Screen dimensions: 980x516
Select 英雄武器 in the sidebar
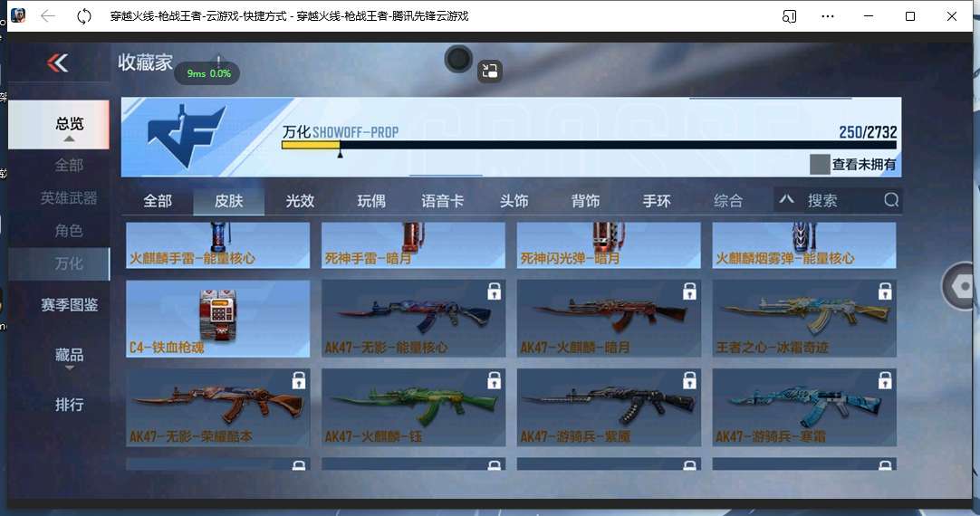[x=69, y=198]
